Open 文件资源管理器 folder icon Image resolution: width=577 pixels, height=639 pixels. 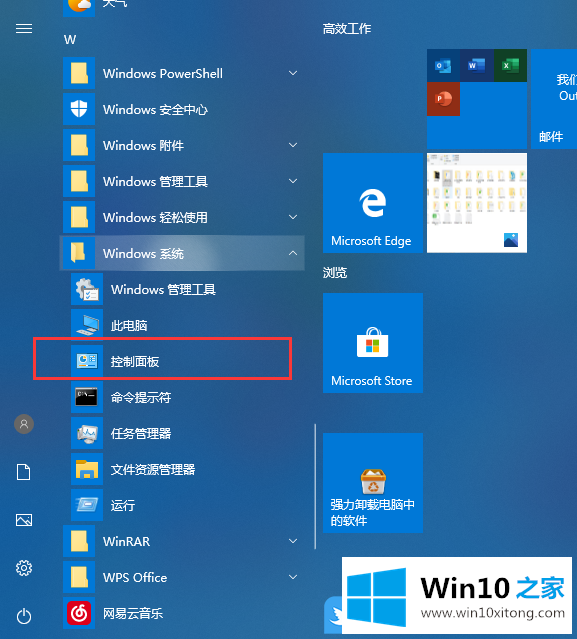coord(87,469)
